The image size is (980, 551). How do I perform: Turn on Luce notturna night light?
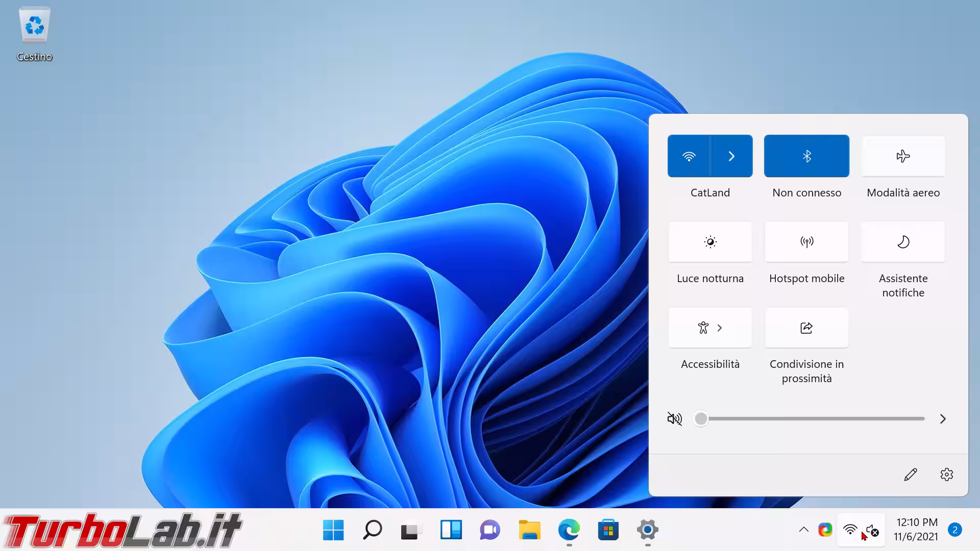(710, 242)
